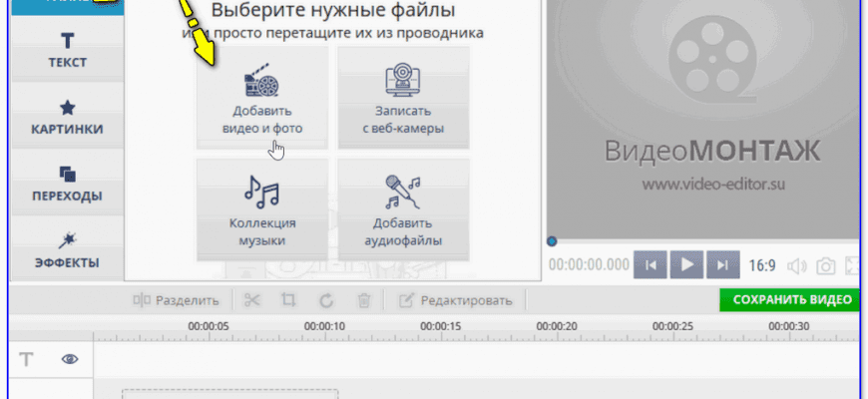
Task: Click the 00:00:00.000 timecode display
Action: click(x=589, y=265)
